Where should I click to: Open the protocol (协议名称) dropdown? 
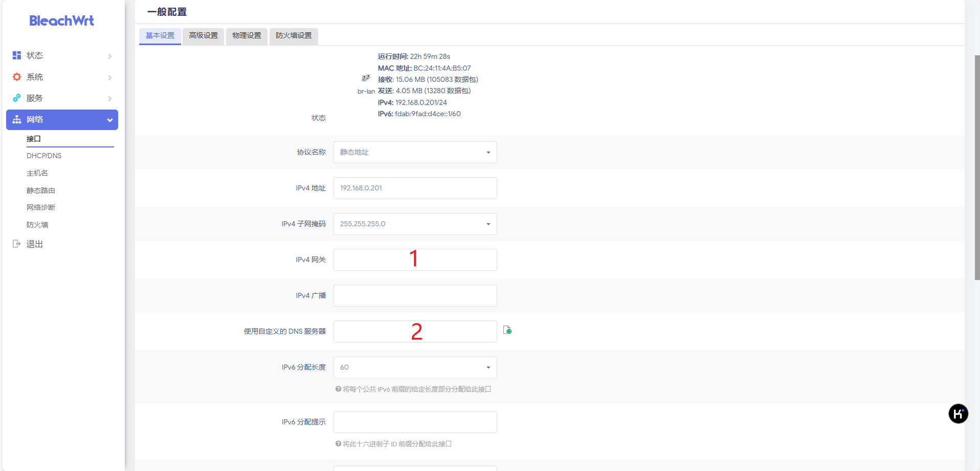click(x=415, y=152)
